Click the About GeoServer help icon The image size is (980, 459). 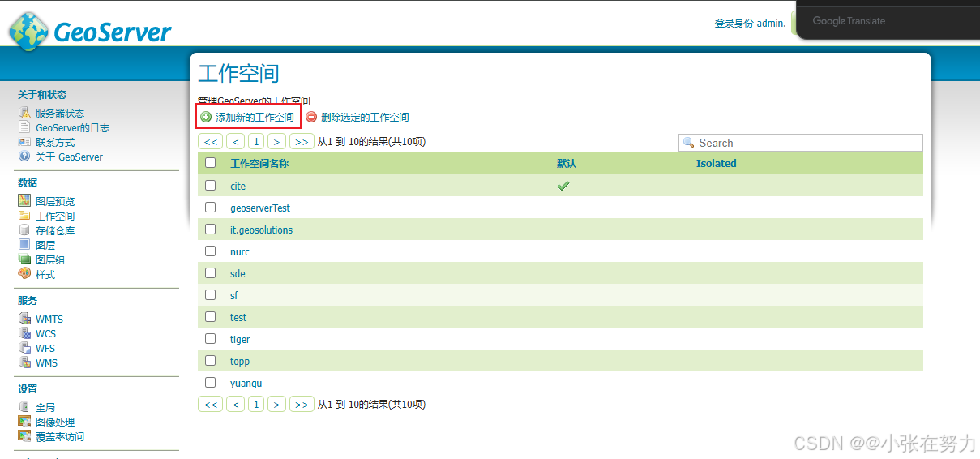pyautogui.click(x=24, y=157)
